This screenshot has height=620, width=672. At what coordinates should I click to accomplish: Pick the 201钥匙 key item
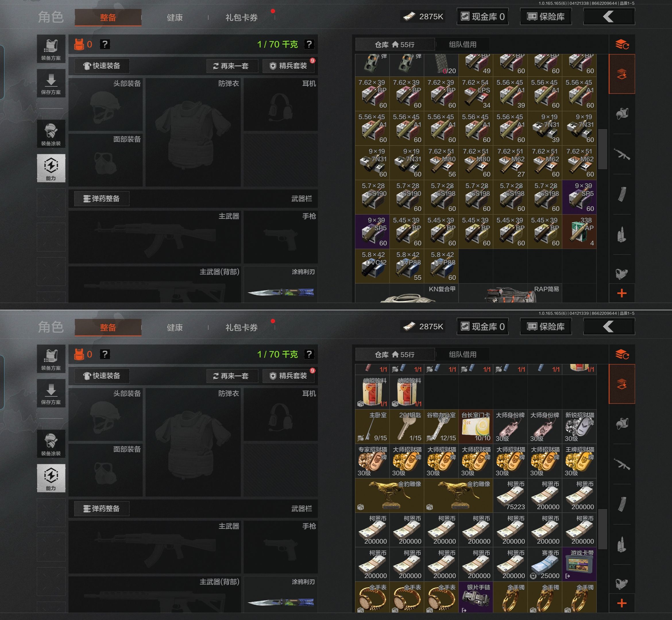[406, 427]
